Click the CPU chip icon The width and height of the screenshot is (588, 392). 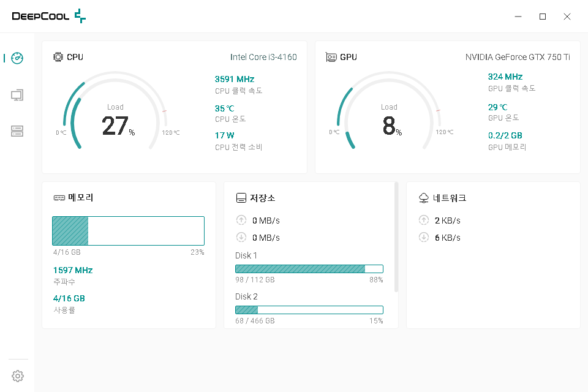pos(58,57)
